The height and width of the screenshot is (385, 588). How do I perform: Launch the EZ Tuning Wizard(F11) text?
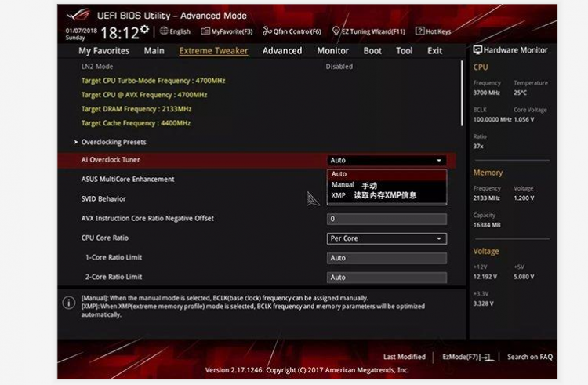tap(373, 31)
